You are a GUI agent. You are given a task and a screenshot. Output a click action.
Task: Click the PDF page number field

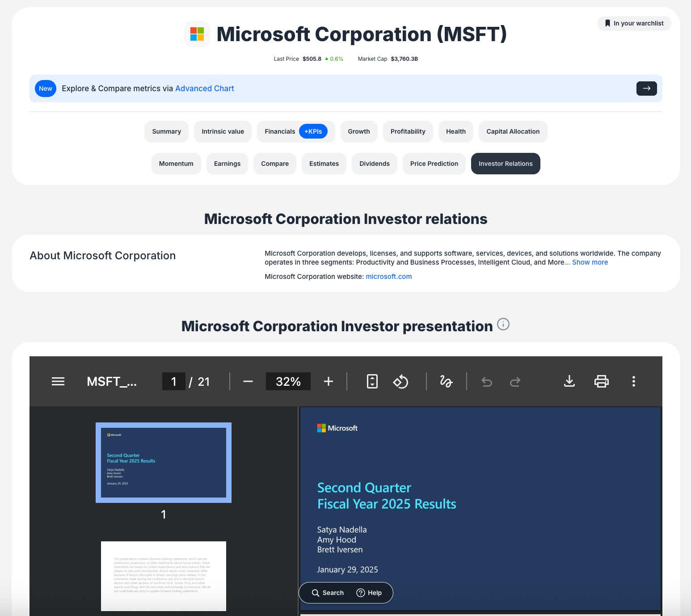coord(174,381)
